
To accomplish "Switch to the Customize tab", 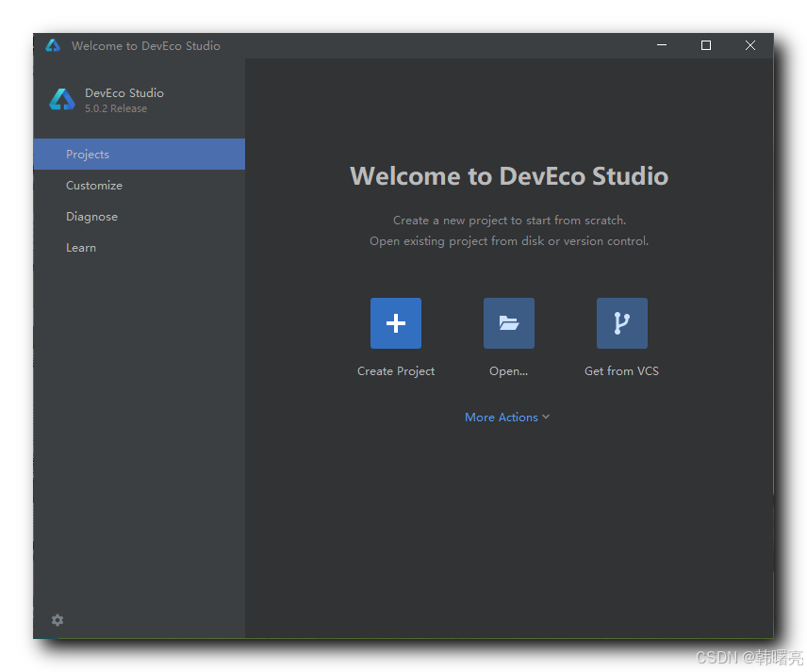I will pos(139,186).
